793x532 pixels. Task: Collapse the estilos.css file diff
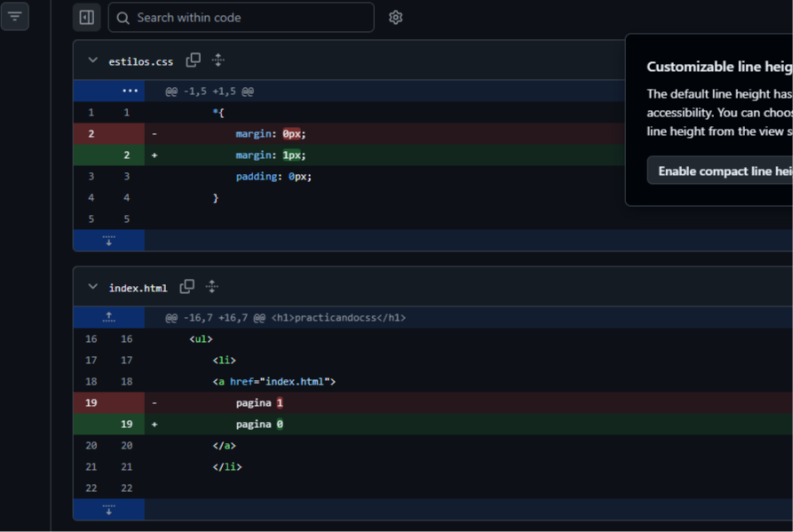[x=92, y=60]
